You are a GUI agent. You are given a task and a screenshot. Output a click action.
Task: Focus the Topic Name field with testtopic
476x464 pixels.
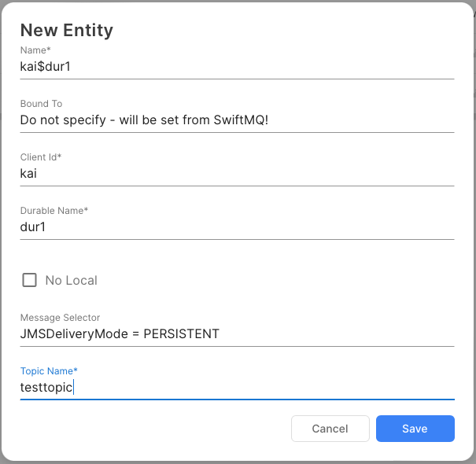coord(236,388)
